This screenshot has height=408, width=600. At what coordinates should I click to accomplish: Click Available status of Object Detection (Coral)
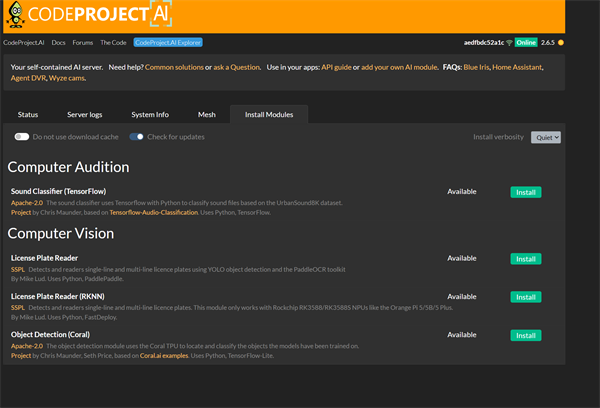tap(462, 335)
